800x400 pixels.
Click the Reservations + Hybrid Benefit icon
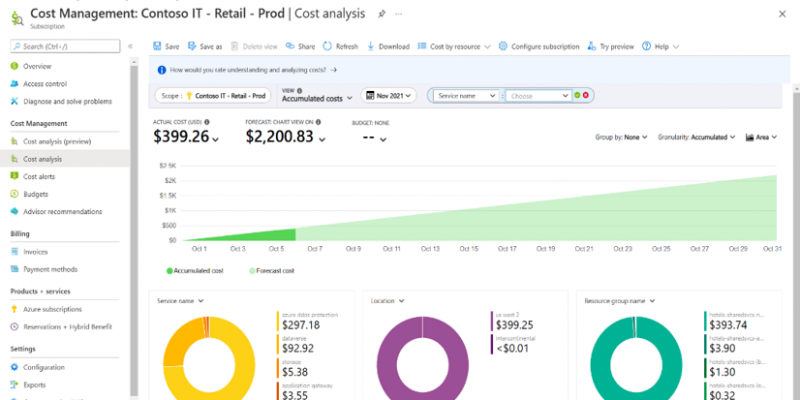click(x=15, y=327)
